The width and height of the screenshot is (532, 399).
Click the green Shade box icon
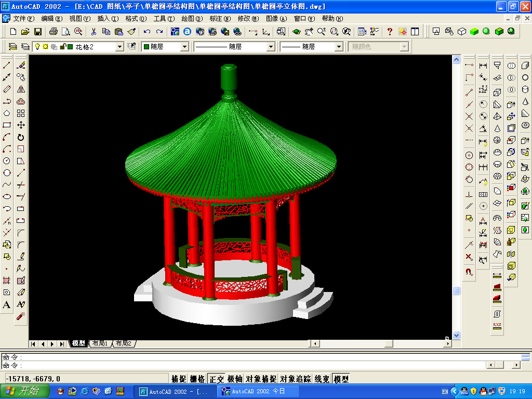click(474, 32)
